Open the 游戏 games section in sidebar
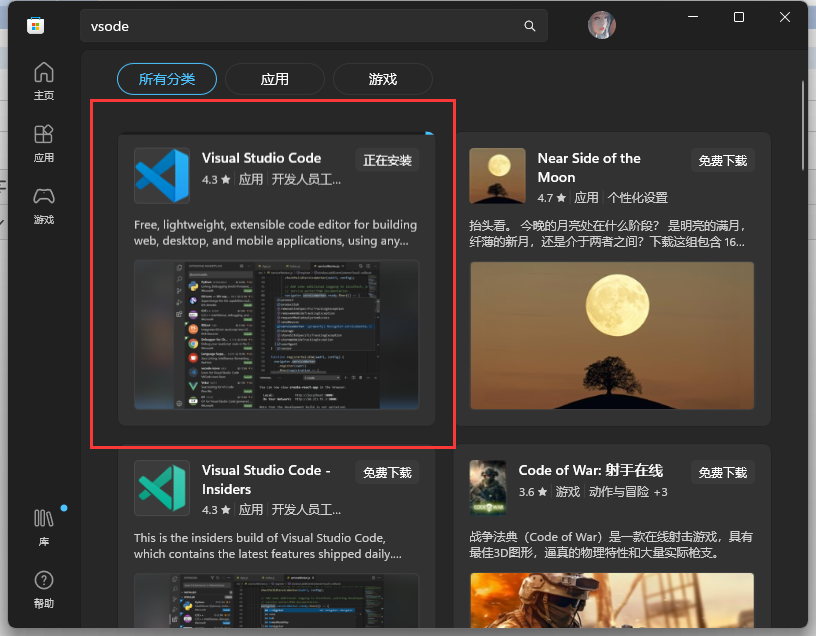Image resolution: width=816 pixels, height=636 pixels. [44, 206]
